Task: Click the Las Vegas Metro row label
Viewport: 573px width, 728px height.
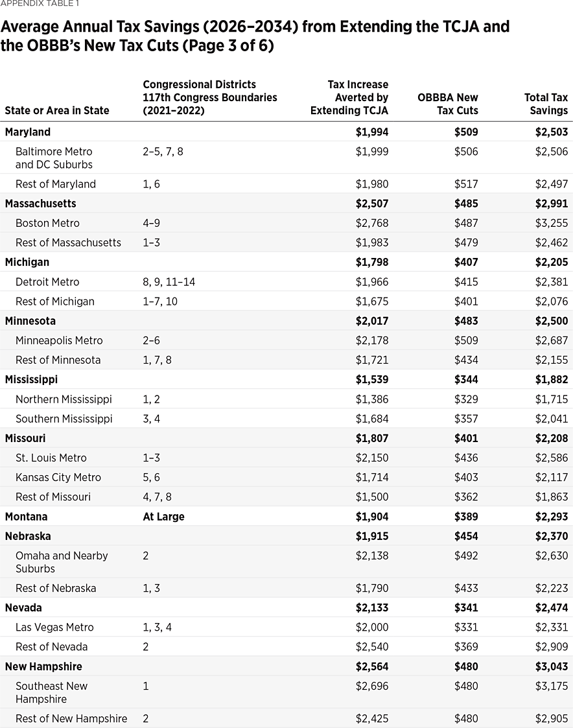Action: click(54, 627)
